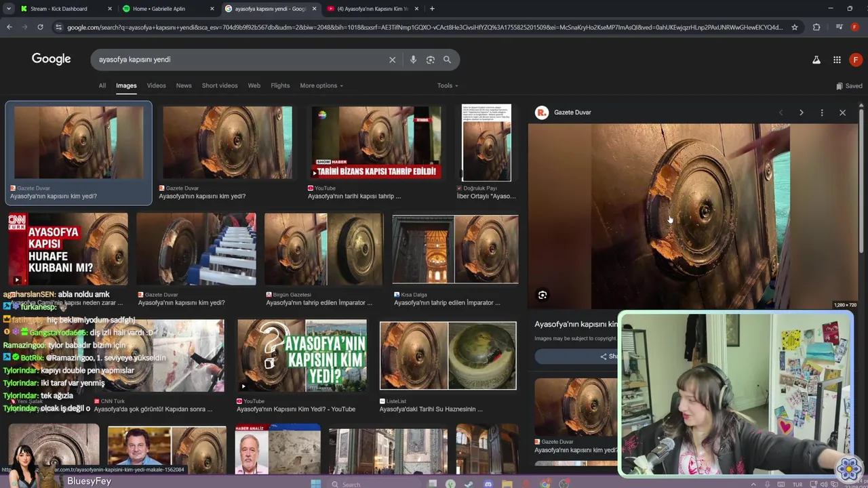Switch to the Web results tab
Viewport: 868px width, 488px height.
(254, 85)
